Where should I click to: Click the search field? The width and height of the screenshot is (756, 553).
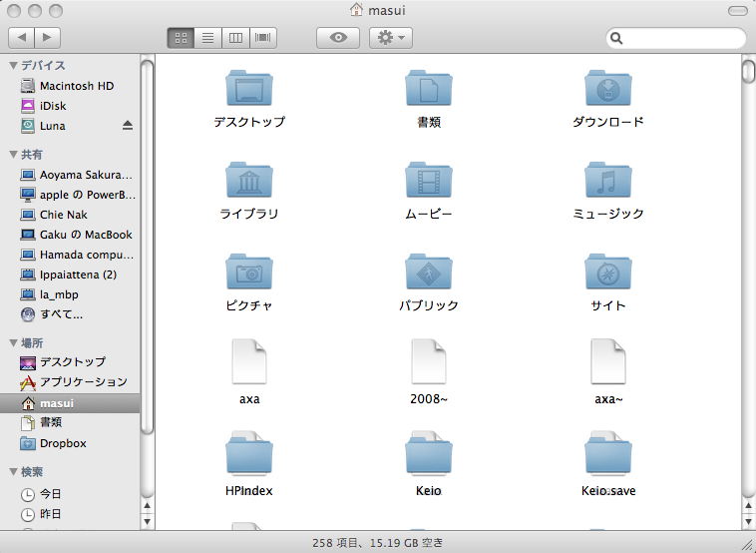(x=676, y=38)
